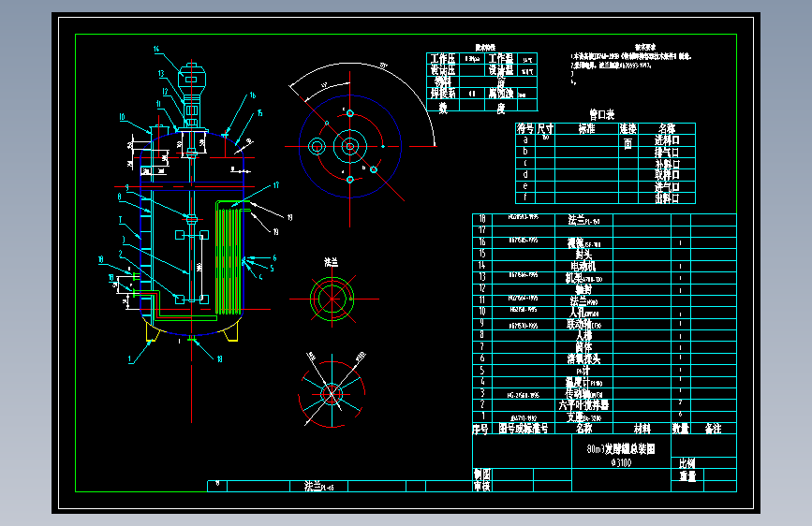Image resolution: width=812 pixels, height=526 pixels.
Task: Select the 封头 entry in parts list
Action: point(583,255)
